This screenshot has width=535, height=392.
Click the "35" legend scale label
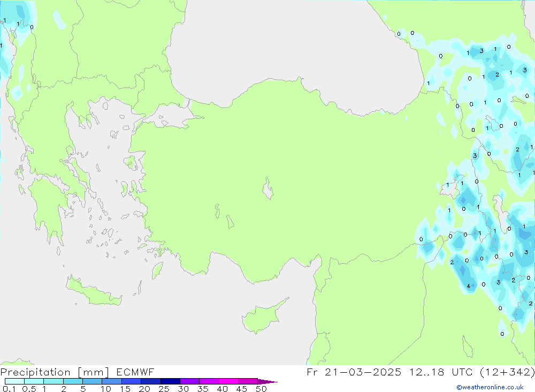[203, 389]
